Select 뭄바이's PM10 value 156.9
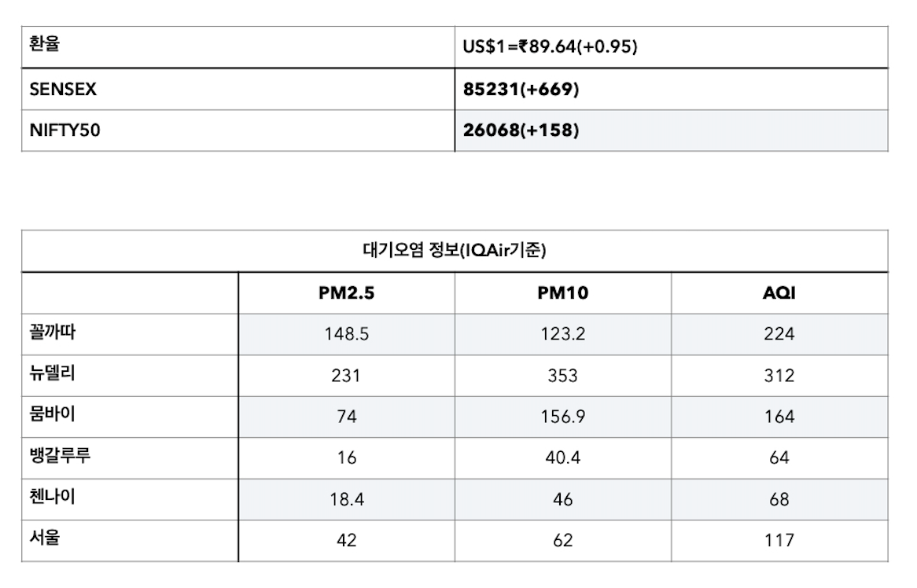 (562, 417)
